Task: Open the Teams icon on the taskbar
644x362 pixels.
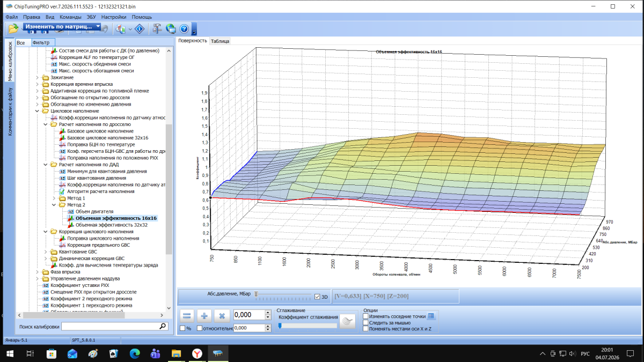Action: pyautogui.click(x=156, y=353)
